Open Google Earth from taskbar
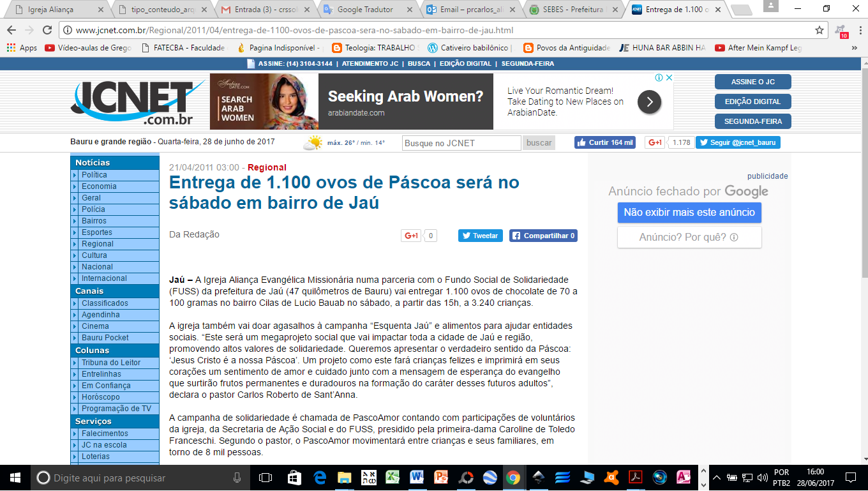This screenshot has height=491, width=868. 490,478
